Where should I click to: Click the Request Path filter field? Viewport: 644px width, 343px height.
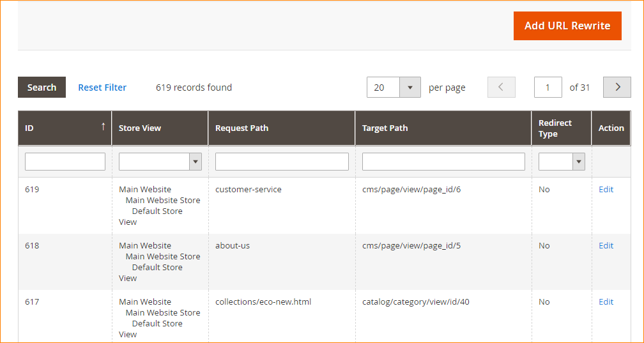tap(282, 162)
